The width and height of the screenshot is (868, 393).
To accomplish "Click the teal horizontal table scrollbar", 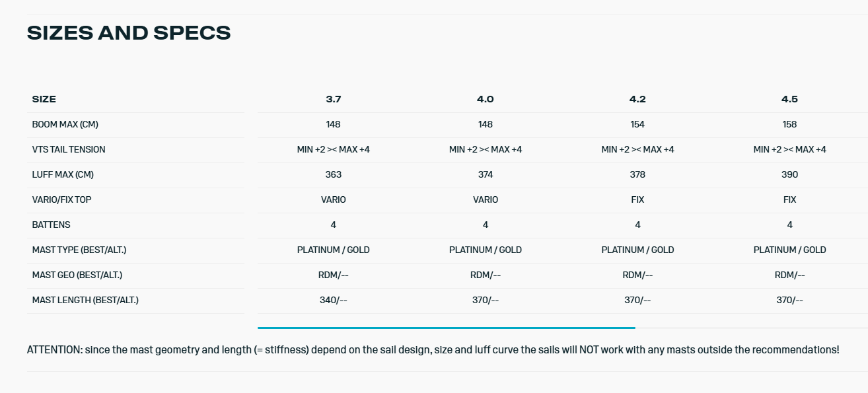I will point(446,328).
